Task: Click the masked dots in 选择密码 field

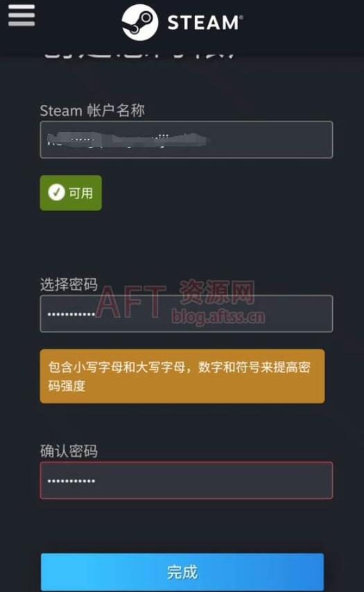Action: 71,314
